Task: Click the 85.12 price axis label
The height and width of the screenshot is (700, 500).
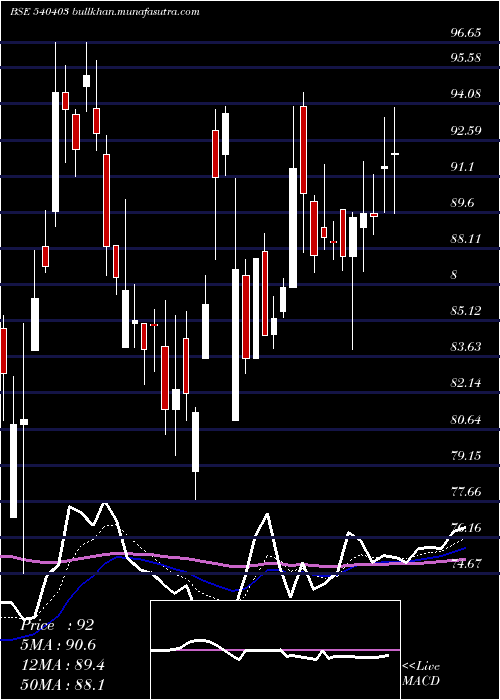Action: tap(466, 311)
